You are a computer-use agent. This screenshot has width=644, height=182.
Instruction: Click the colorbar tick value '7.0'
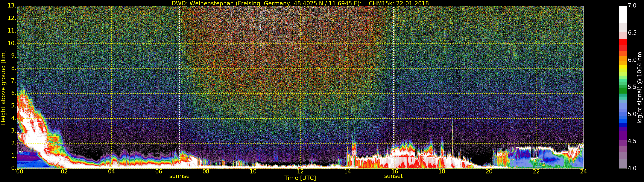coord(632,6)
